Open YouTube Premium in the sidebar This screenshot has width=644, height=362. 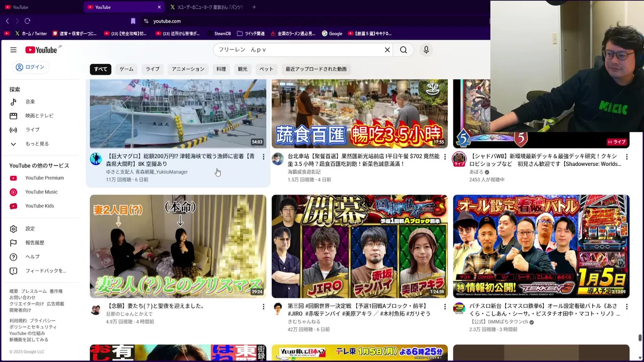[x=40, y=178]
